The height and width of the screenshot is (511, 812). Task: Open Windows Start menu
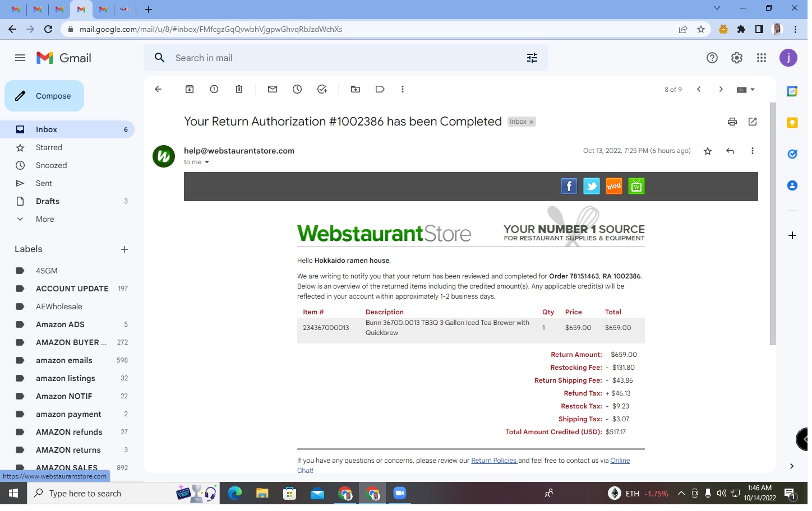tap(13, 494)
